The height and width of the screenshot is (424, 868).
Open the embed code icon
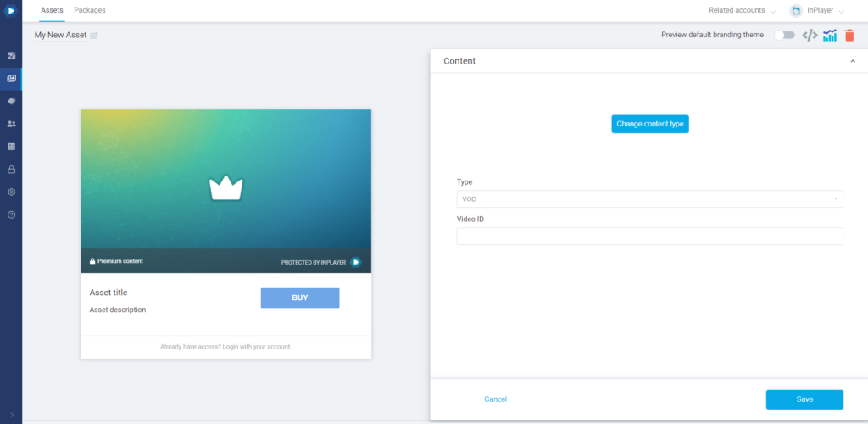tap(810, 36)
